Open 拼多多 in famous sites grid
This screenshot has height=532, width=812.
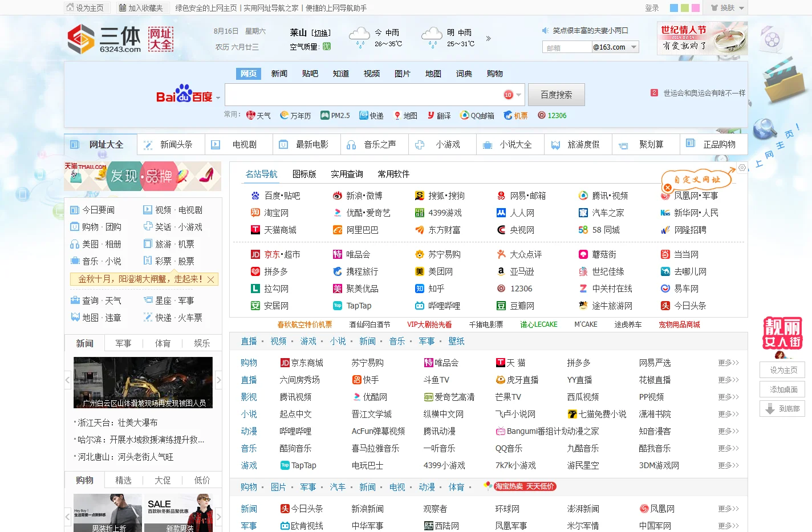click(270, 271)
